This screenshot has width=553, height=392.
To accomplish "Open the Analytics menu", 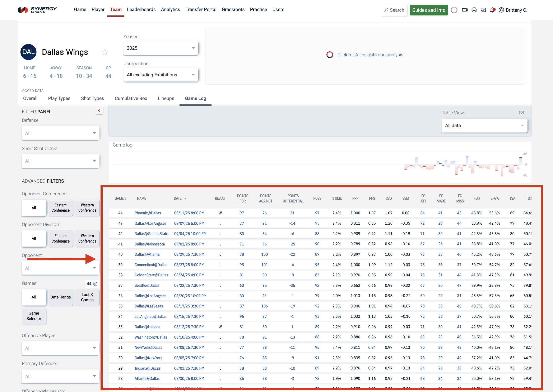I will [x=170, y=9].
